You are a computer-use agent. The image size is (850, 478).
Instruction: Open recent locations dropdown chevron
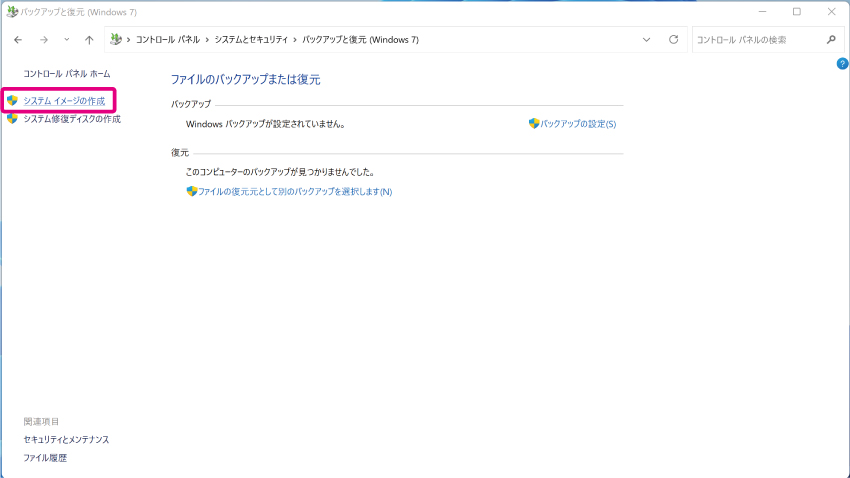[x=66, y=40]
